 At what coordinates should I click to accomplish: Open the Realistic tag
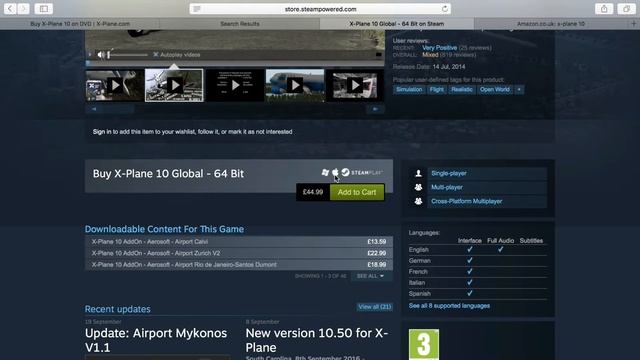tap(462, 89)
